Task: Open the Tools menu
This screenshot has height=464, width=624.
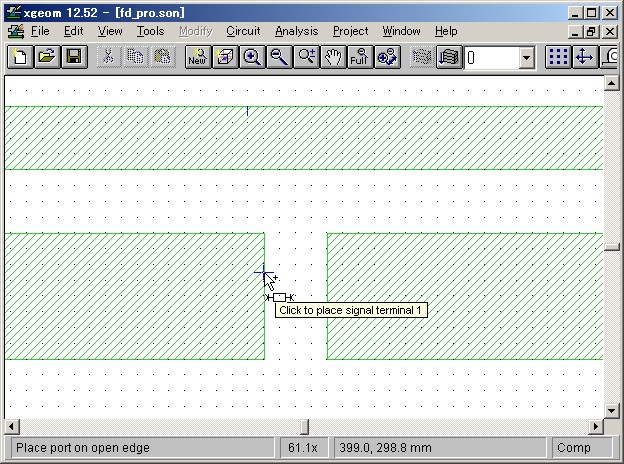Action: (150, 31)
